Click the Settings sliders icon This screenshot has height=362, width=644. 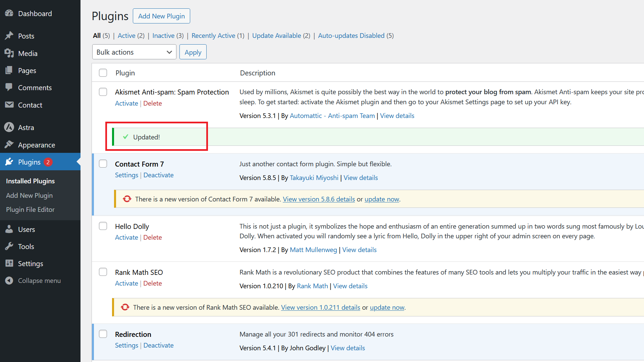pos(9,263)
